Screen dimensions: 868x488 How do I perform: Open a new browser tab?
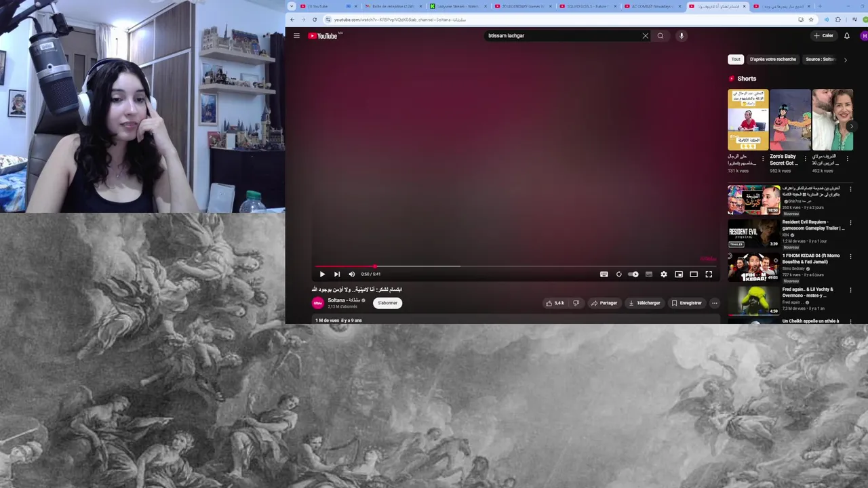tap(819, 6)
